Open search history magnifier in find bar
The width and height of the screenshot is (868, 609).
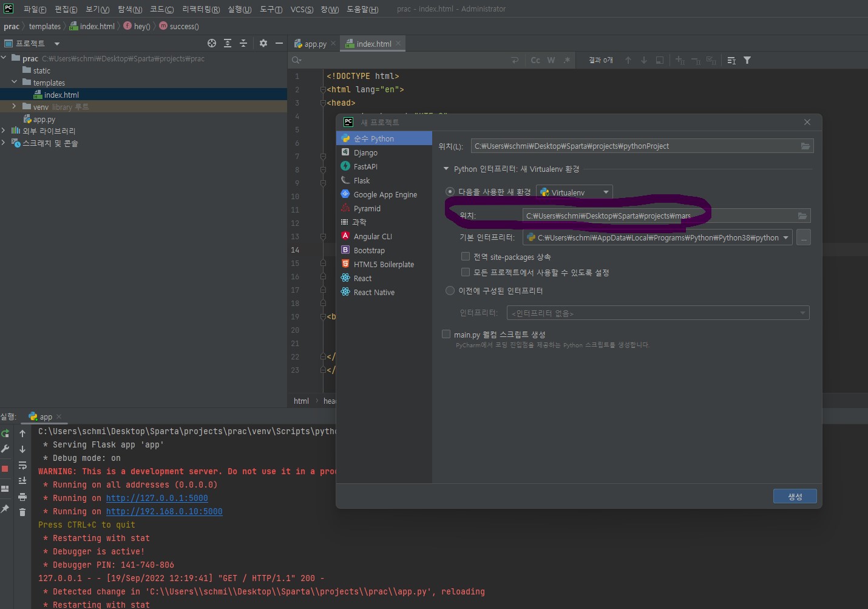point(296,60)
